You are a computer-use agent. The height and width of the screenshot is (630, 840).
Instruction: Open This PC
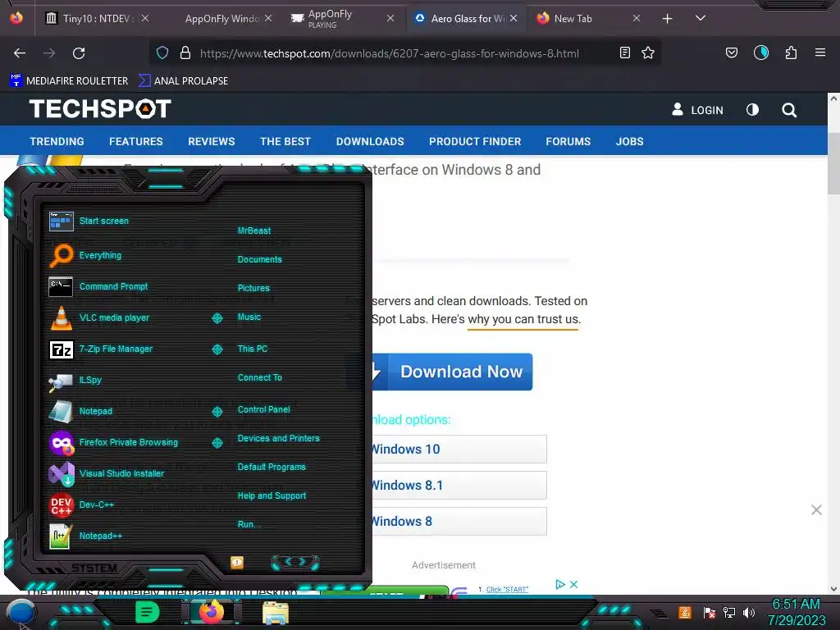(x=253, y=348)
